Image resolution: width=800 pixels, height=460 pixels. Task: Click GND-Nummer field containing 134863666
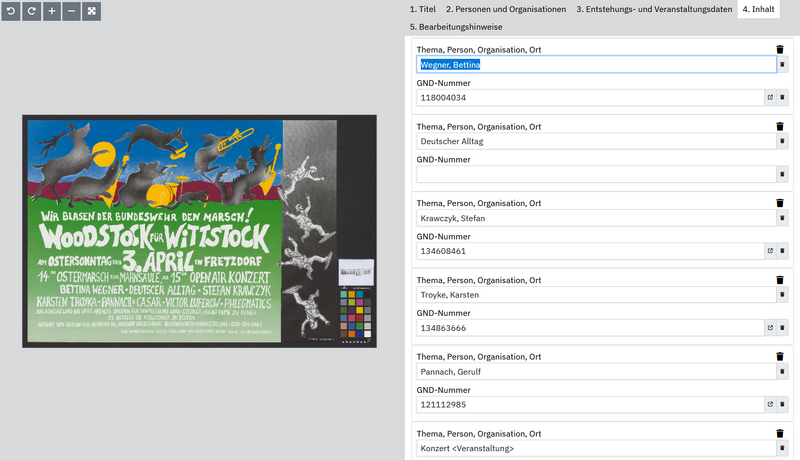coord(590,328)
